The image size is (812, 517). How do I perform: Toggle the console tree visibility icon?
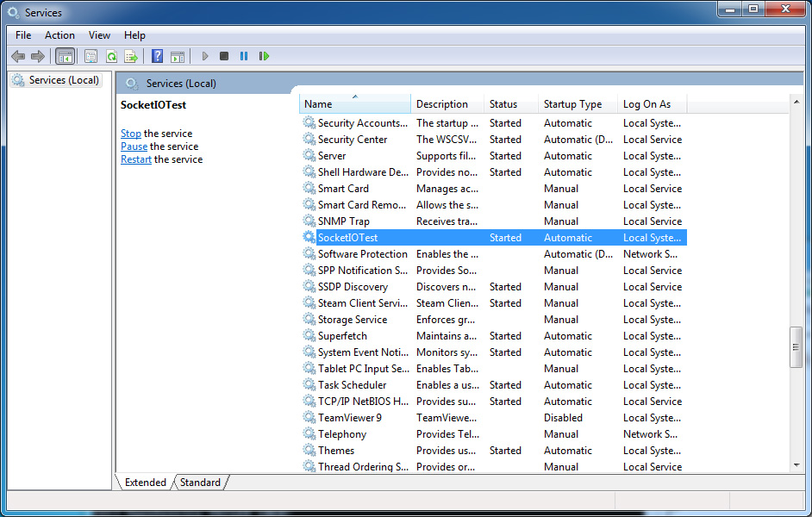(66, 55)
